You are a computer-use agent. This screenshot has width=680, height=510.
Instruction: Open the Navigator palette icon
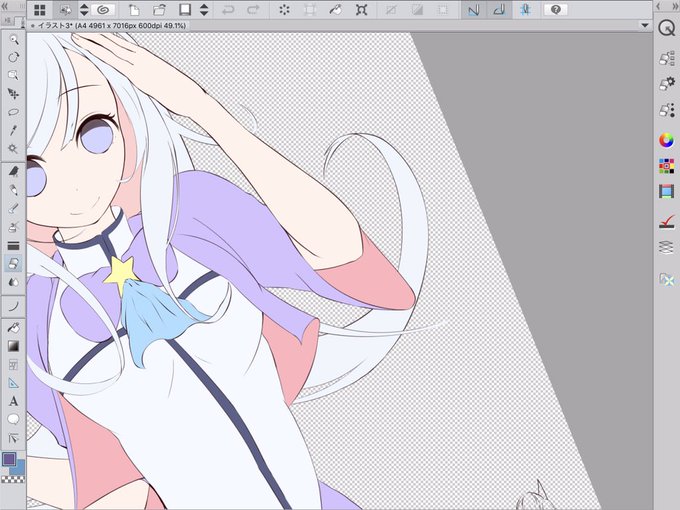[x=667, y=191]
